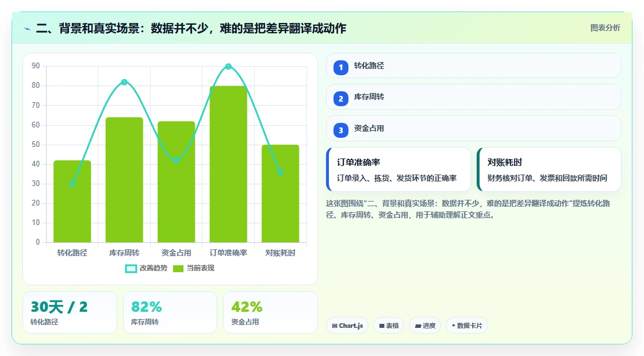Click the text 订单录入、拣货、发货环节的正确率

(397, 178)
